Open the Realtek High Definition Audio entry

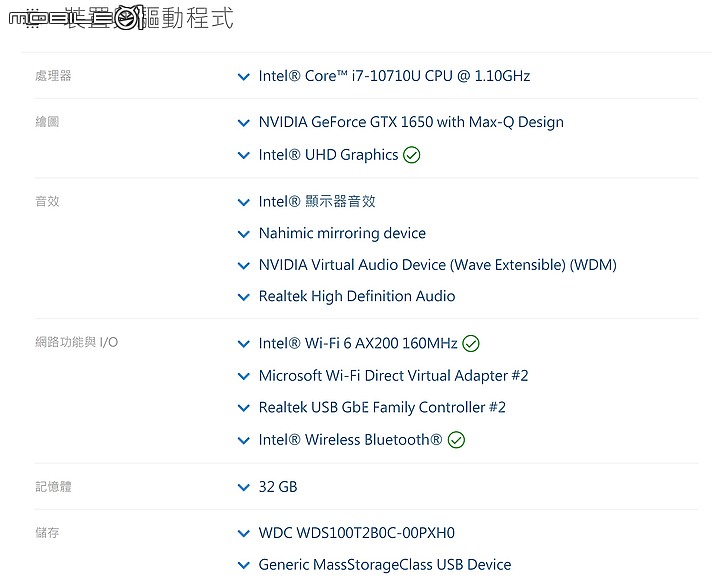point(357,297)
